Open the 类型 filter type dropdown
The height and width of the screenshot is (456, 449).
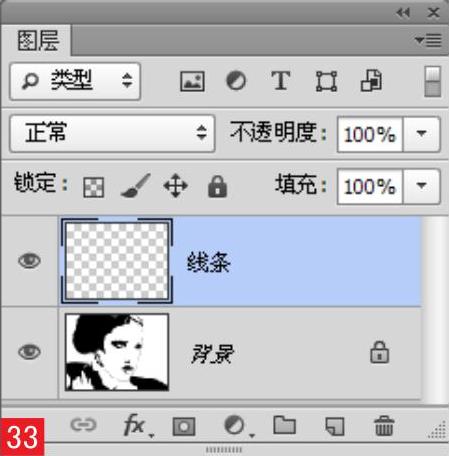[75, 81]
